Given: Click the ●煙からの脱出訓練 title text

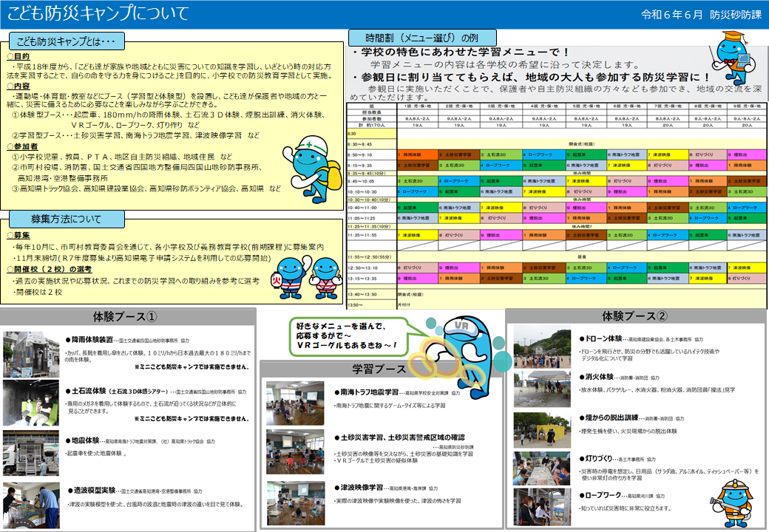Looking at the screenshot, I should click(609, 417).
